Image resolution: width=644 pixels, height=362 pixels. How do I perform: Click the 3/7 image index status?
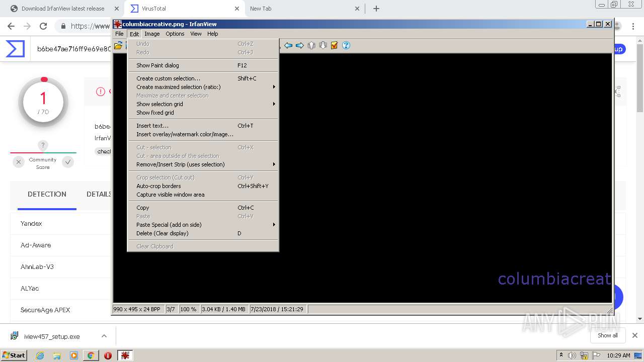[171, 309]
